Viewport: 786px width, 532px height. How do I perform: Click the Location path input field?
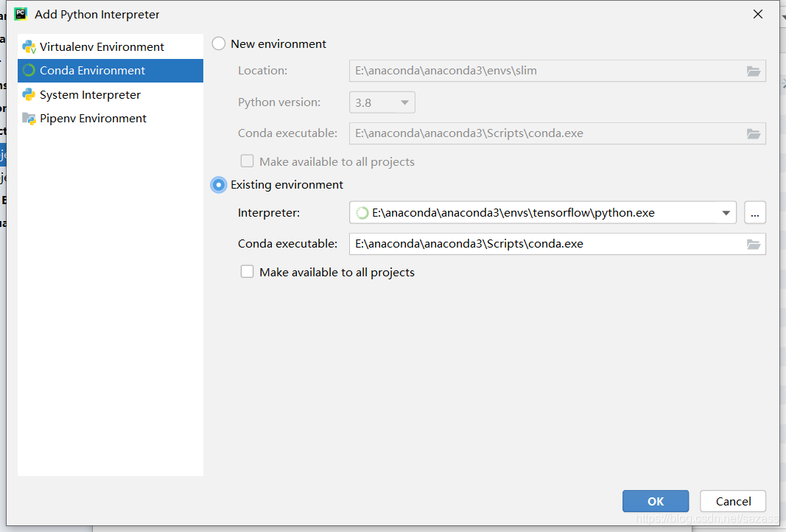pyautogui.click(x=558, y=71)
